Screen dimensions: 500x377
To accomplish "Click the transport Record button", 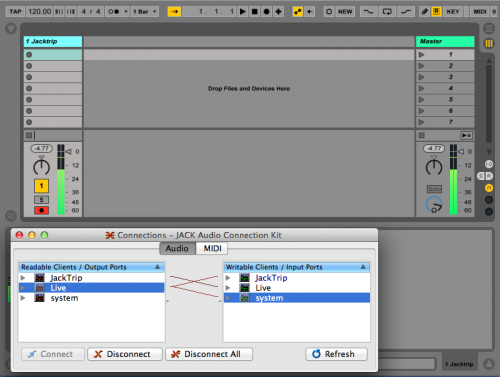I will click(266, 12).
